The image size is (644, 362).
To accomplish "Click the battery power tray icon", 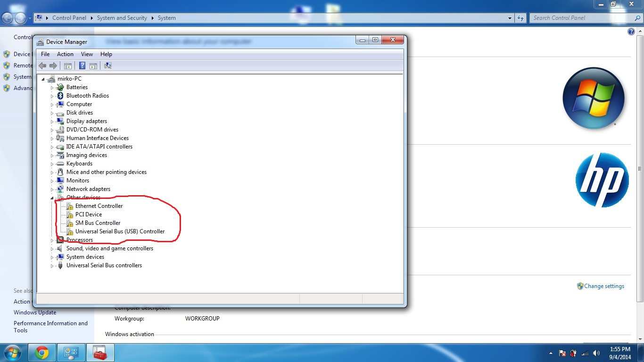I will [x=574, y=353].
